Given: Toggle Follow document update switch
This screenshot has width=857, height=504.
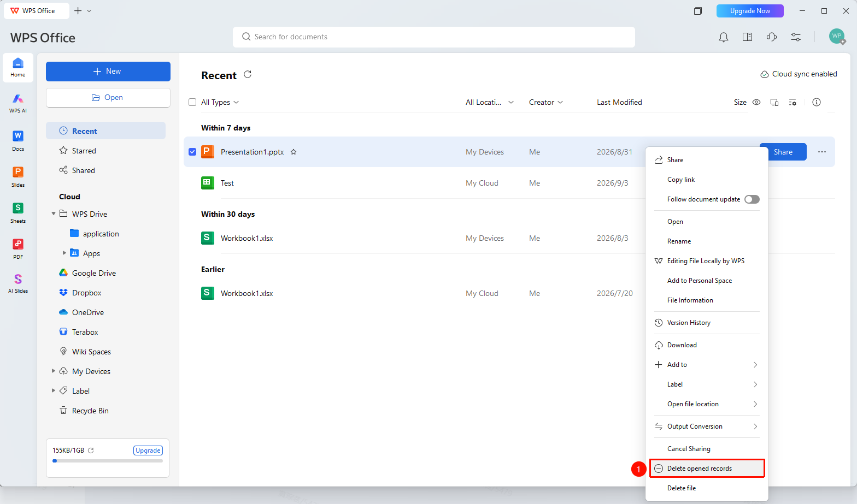Looking at the screenshot, I should (x=752, y=199).
